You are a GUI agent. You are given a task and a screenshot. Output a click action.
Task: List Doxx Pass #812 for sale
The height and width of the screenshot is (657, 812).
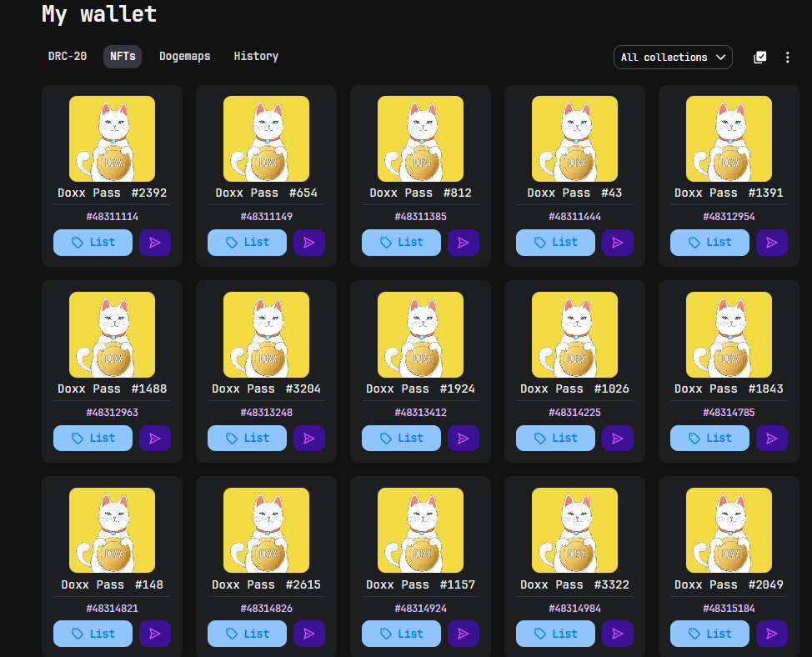click(x=401, y=243)
